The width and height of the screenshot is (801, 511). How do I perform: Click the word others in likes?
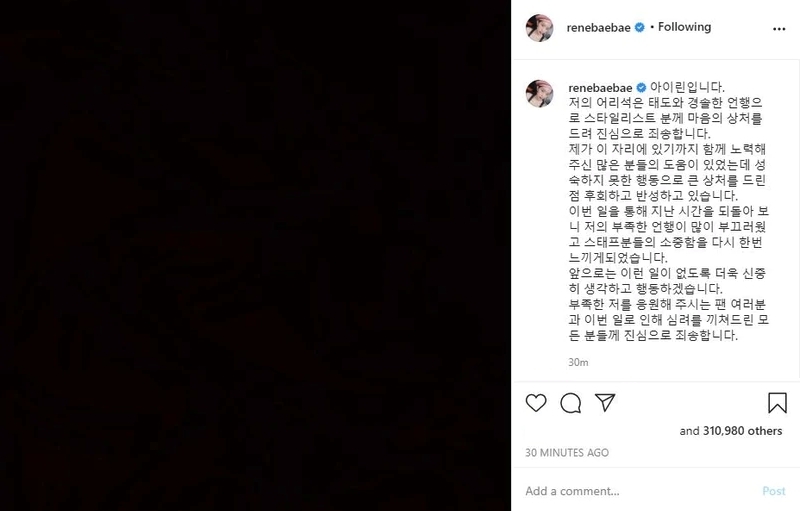coord(764,431)
